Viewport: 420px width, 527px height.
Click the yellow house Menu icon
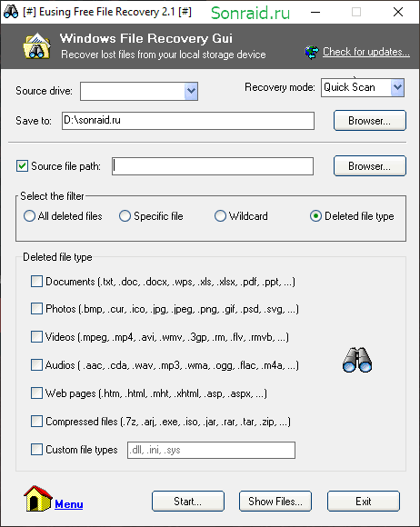[37, 499]
